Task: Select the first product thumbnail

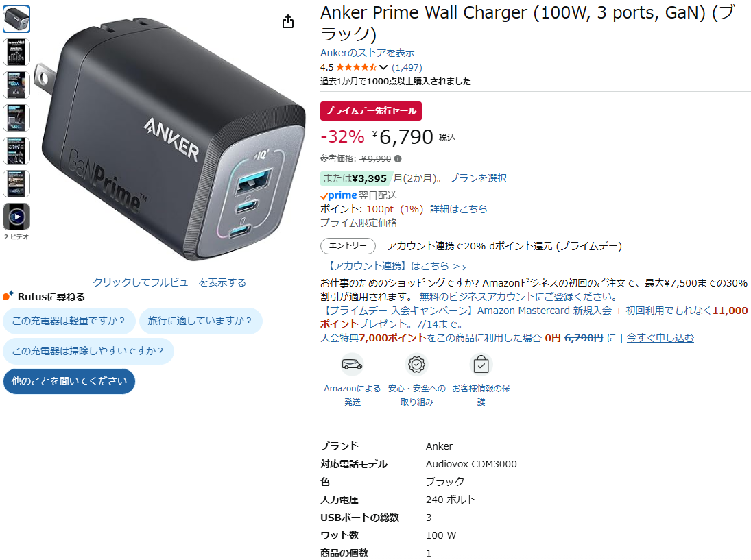Action: pos(16,19)
